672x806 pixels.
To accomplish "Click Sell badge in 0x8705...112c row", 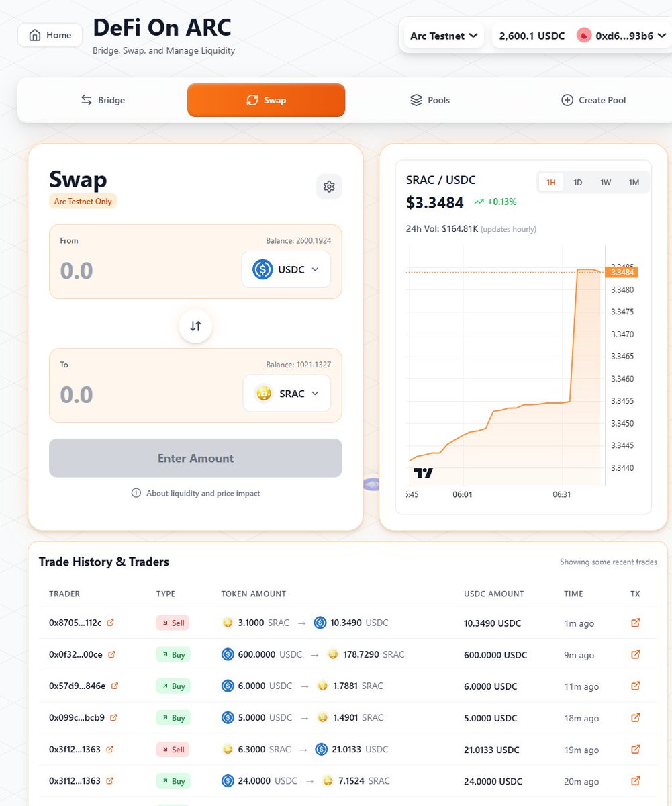I will click(173, 623).
